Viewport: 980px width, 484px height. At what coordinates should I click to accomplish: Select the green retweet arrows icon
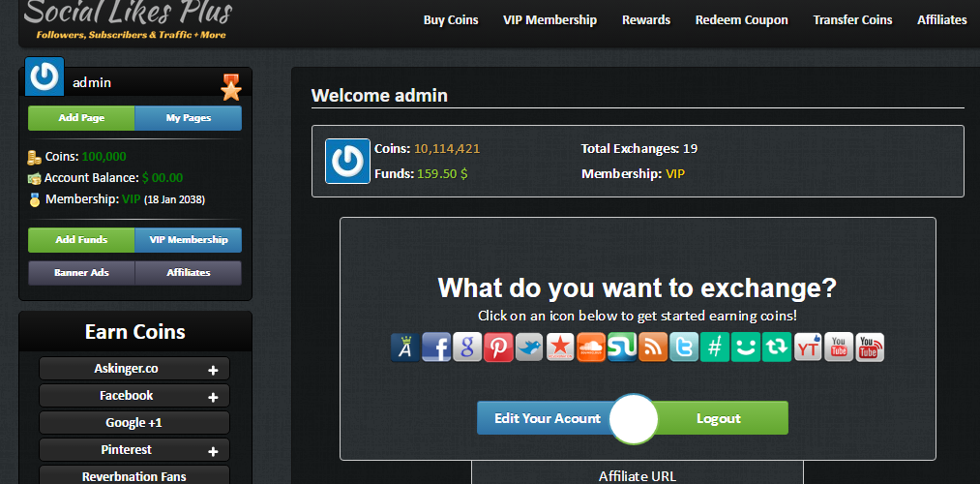click(777, 348)
